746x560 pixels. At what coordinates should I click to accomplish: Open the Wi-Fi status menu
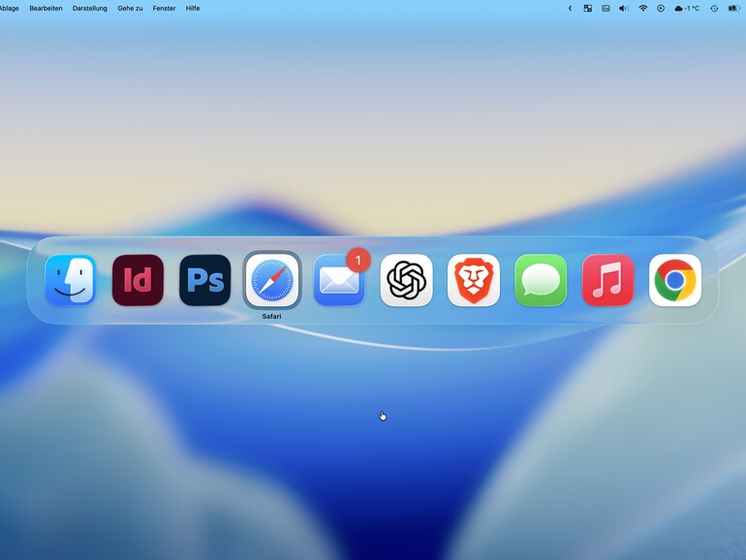642,8
